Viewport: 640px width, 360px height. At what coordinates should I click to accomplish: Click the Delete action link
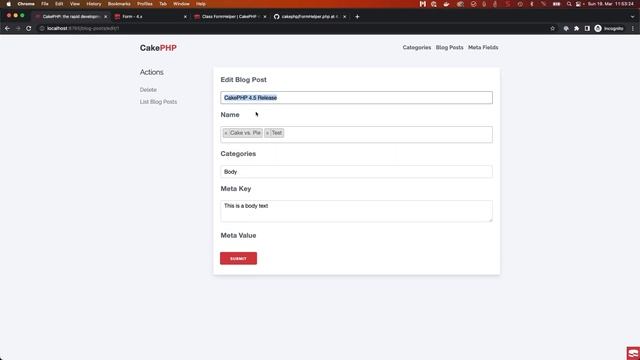coord(148,90)
